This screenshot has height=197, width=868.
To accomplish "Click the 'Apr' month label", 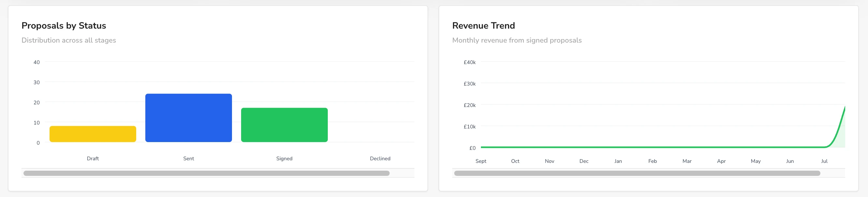I will [x=721, y=161].
